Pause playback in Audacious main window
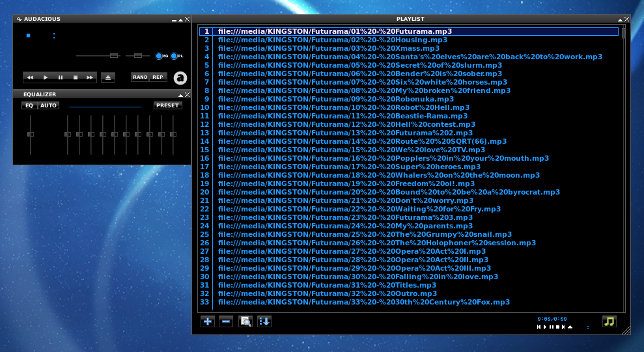Viewport: 644px width, 352px height. [x=61, y=77]
